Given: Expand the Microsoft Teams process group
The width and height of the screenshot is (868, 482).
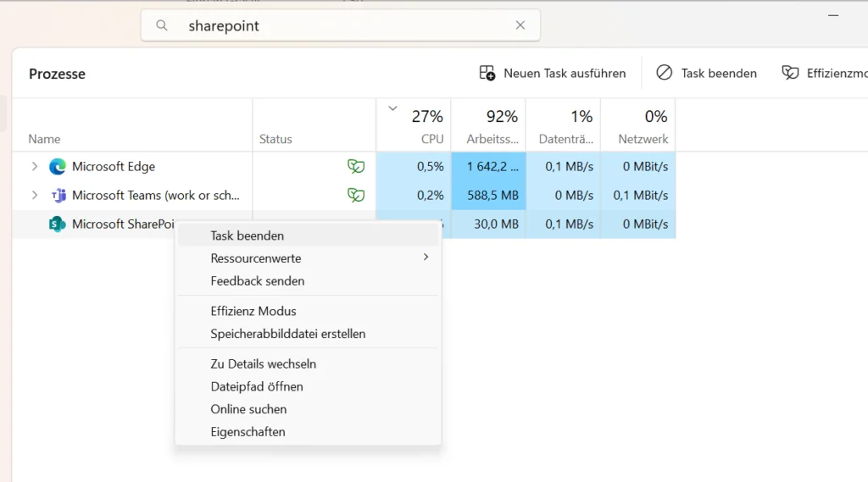Looking at the screenshot, I should click(x=35, y=196).
